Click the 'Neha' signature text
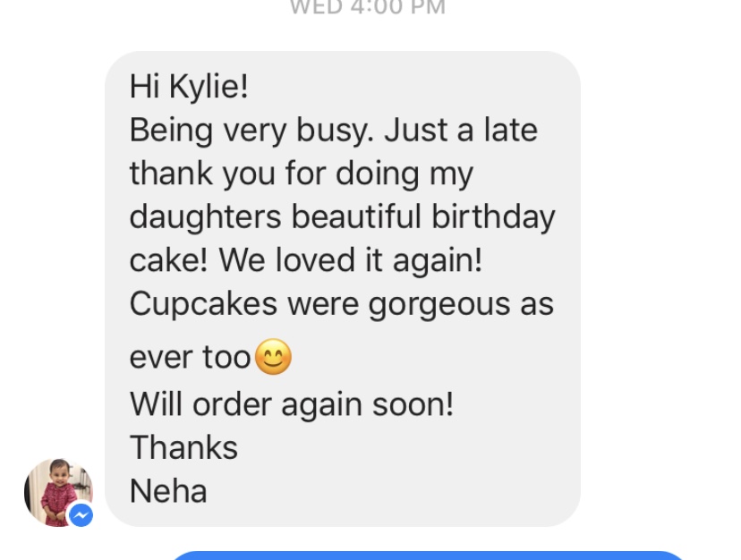The image size is (741, 560). pyautogui.click(x=168, y=491)
